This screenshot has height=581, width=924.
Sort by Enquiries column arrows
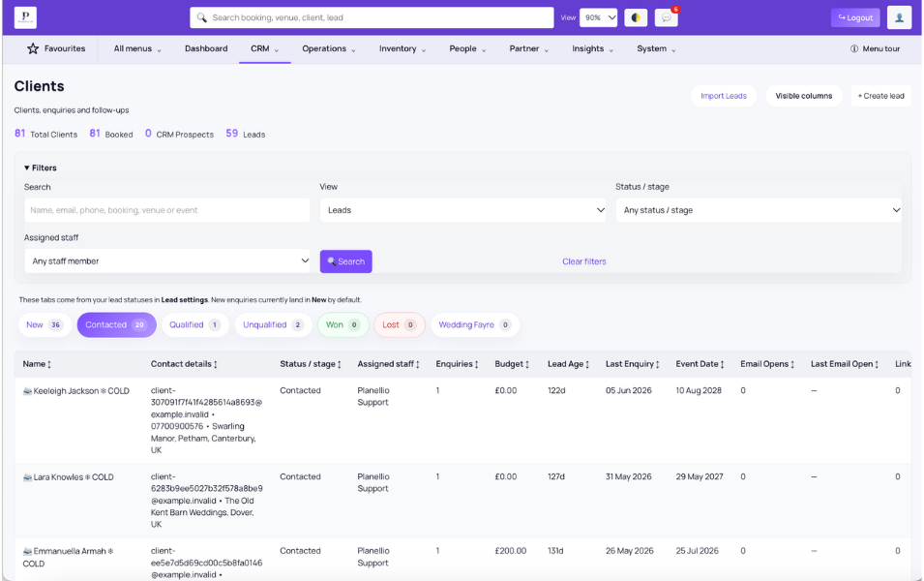(x=476, y=364)
